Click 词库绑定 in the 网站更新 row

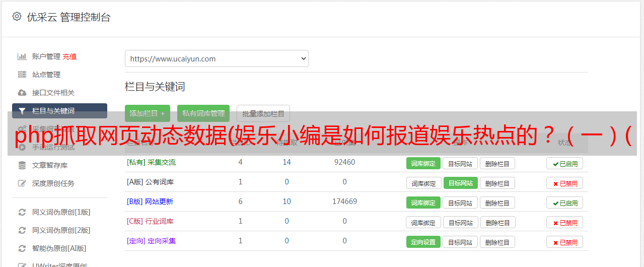(x=423, y=203)
